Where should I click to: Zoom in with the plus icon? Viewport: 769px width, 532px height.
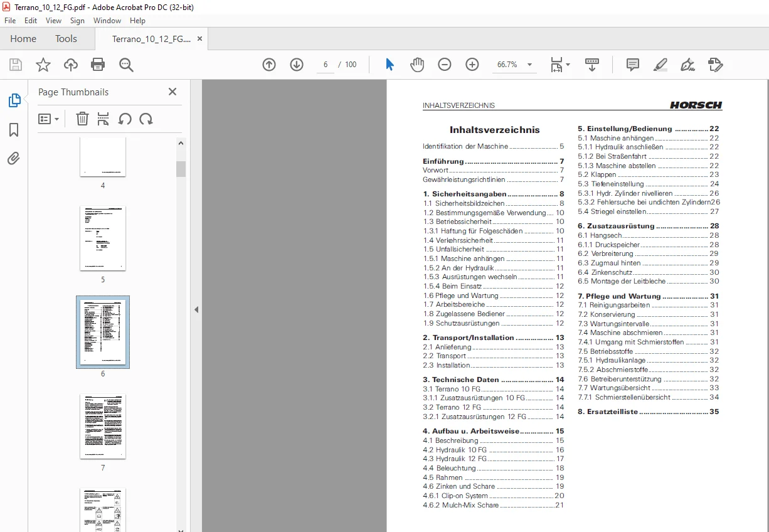(472, 65)
